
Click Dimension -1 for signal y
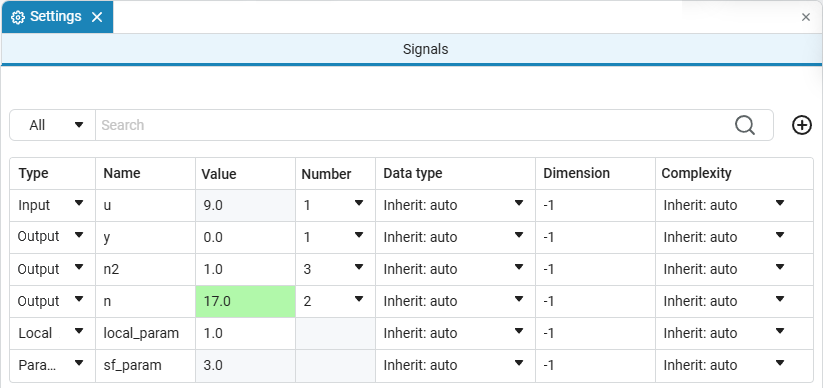(596, 237)
